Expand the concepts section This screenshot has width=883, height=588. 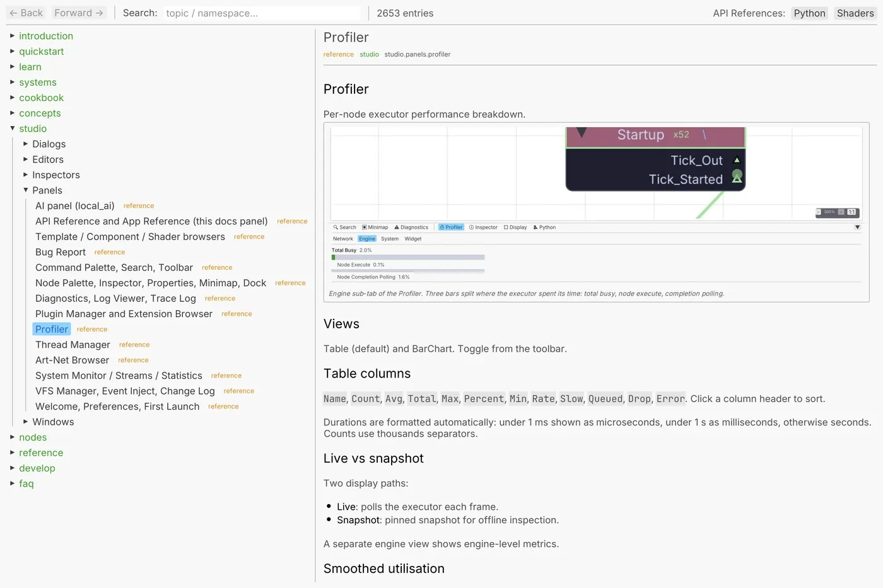pos(12,113)
